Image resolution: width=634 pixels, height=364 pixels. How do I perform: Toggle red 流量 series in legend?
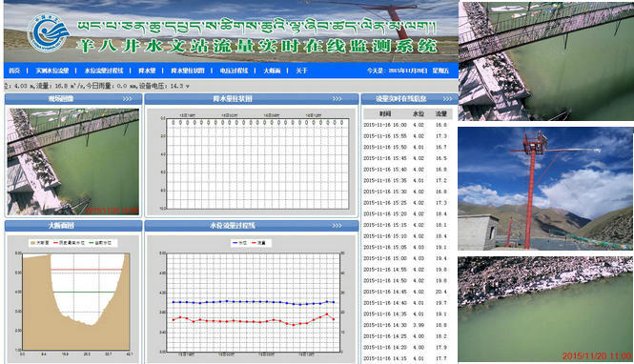pos(258,243)
